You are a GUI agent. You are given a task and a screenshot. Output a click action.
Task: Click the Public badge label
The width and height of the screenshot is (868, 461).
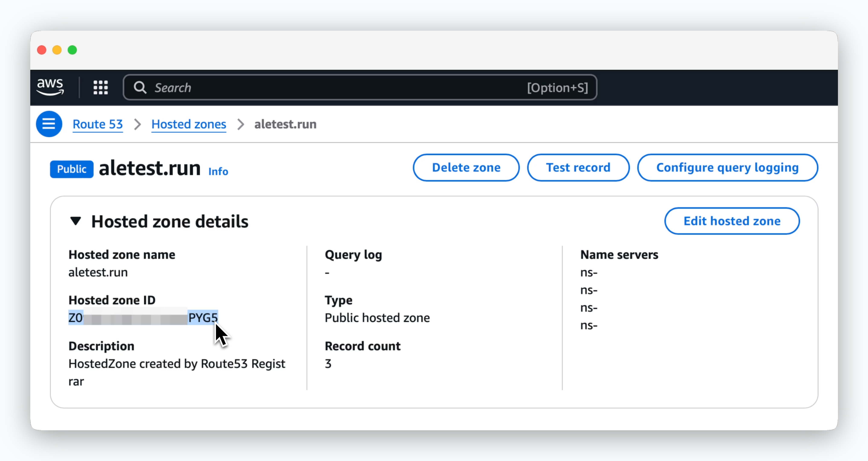72,169
